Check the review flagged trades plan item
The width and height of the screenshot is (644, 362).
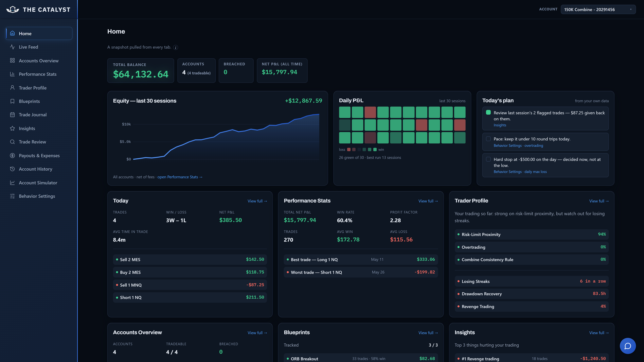point(488,112)
